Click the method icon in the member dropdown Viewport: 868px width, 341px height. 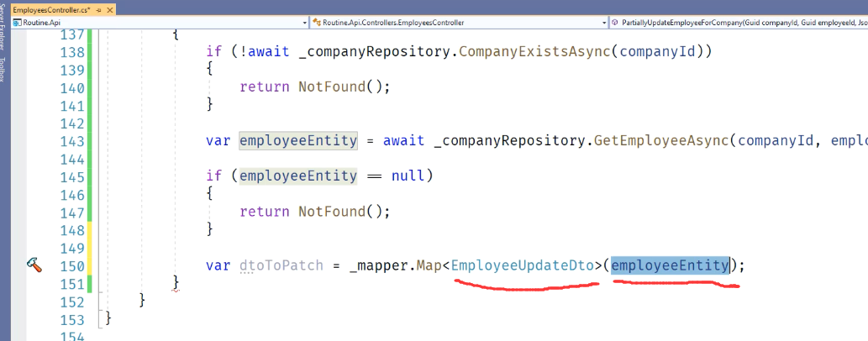click(x=615, y=23)
